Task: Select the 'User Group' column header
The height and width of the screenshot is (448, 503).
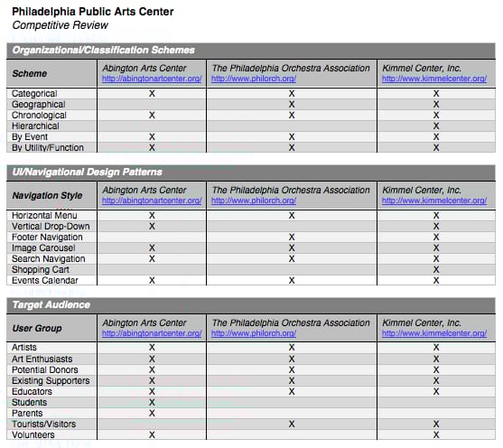Action: 37,328
